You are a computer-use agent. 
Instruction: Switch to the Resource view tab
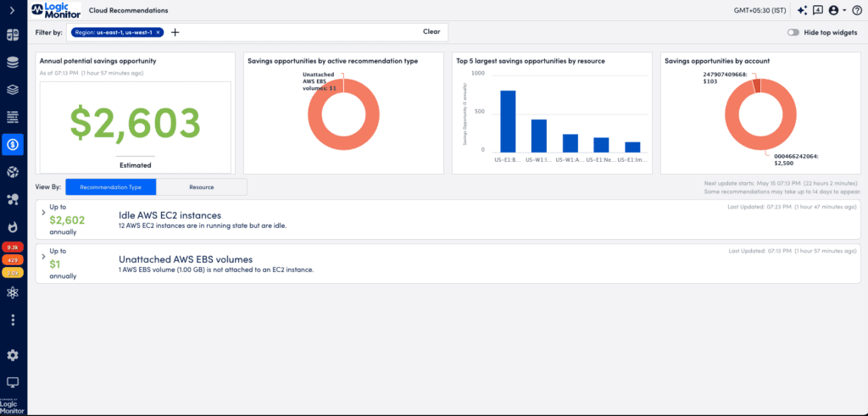202,187
